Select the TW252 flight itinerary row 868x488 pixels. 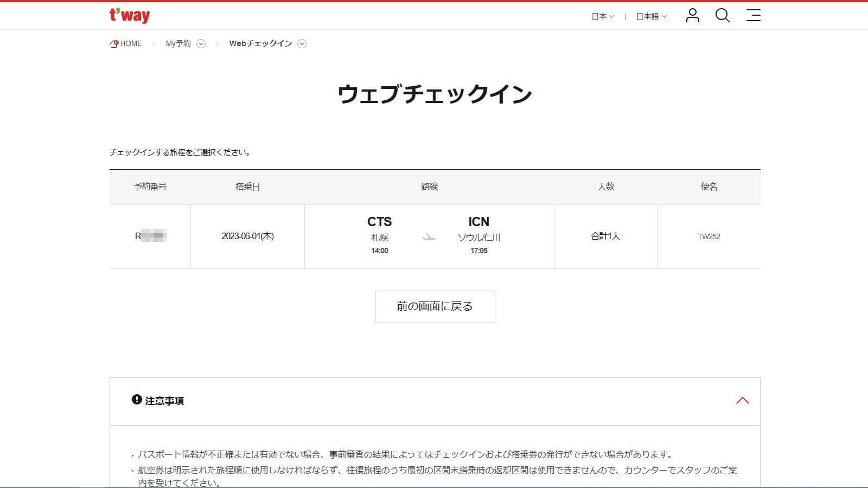[434, 236]
